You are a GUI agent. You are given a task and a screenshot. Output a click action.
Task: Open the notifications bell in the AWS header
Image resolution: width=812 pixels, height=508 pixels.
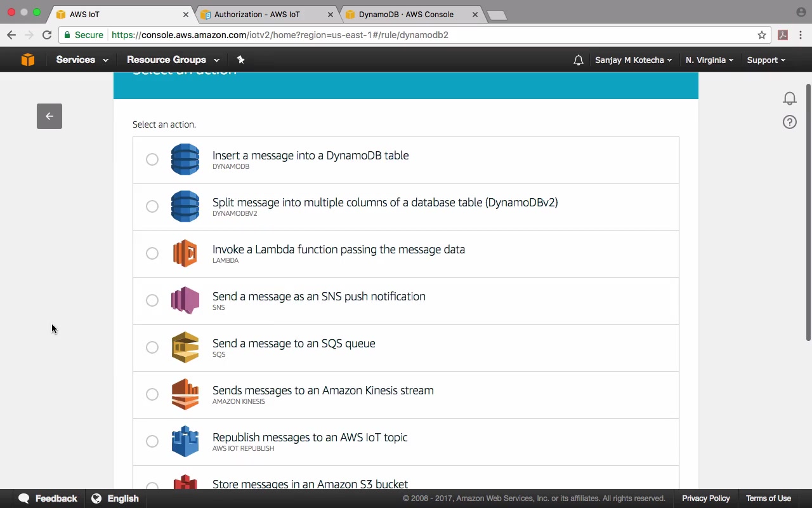point(578,60)
